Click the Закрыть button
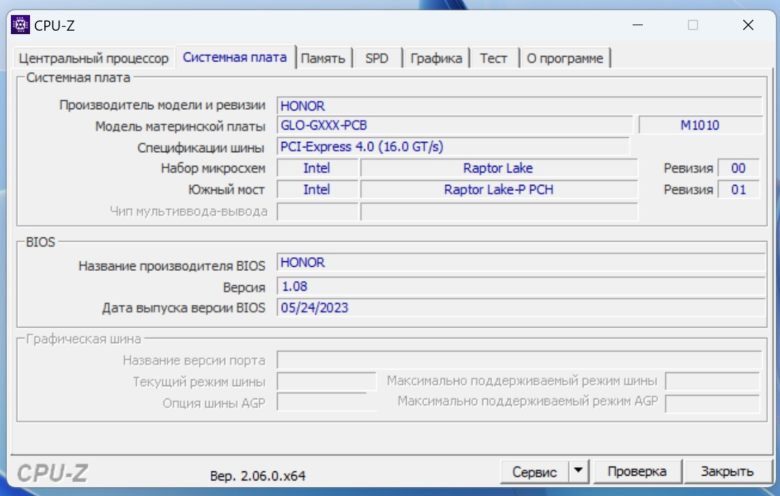Image resolution: width=780 pixels, height=496 pixels. pyautogui.click(x=727, y=471)
